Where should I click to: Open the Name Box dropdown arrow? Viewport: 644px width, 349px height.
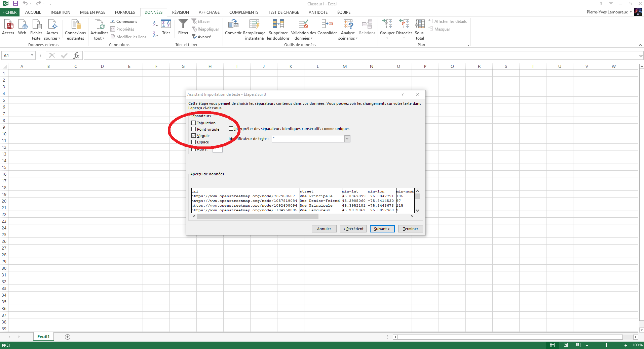coord(32,55)
